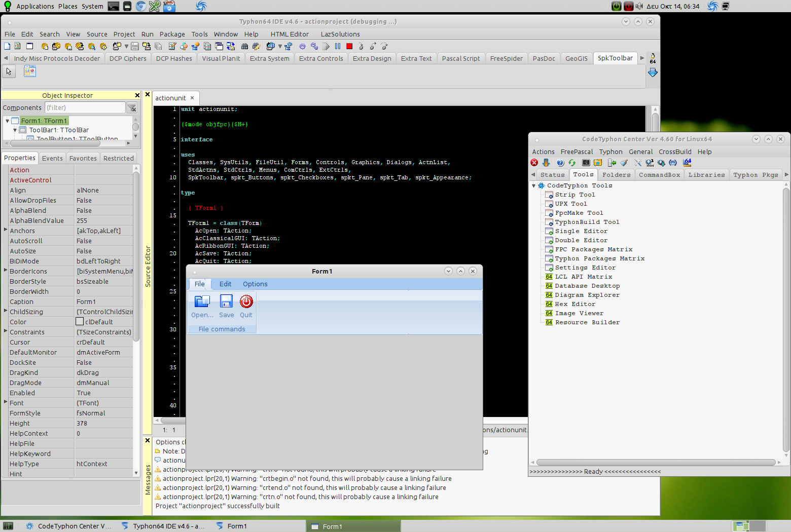The height and width of the screenshot is (532, 791).
Task: Switch to the Favorites tab in Object Inspector
Action: [83, 158]
